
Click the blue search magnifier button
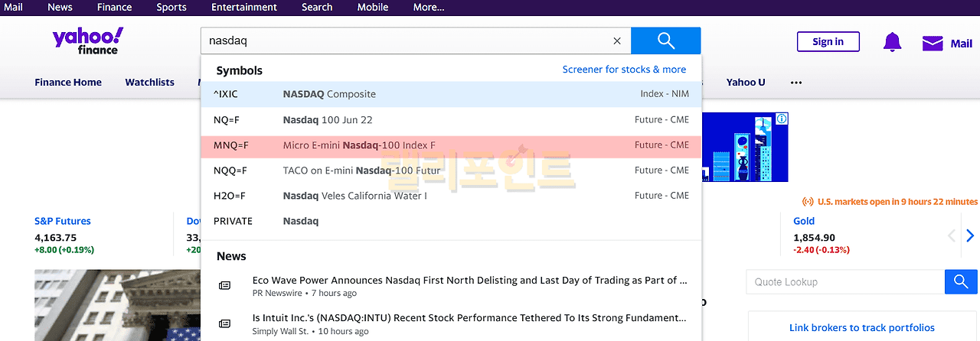(665, 41)
